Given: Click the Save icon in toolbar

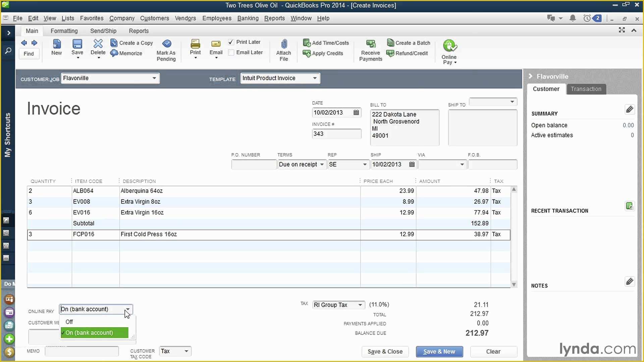Looking at the screenshot, I should click(x=77, y=44).
